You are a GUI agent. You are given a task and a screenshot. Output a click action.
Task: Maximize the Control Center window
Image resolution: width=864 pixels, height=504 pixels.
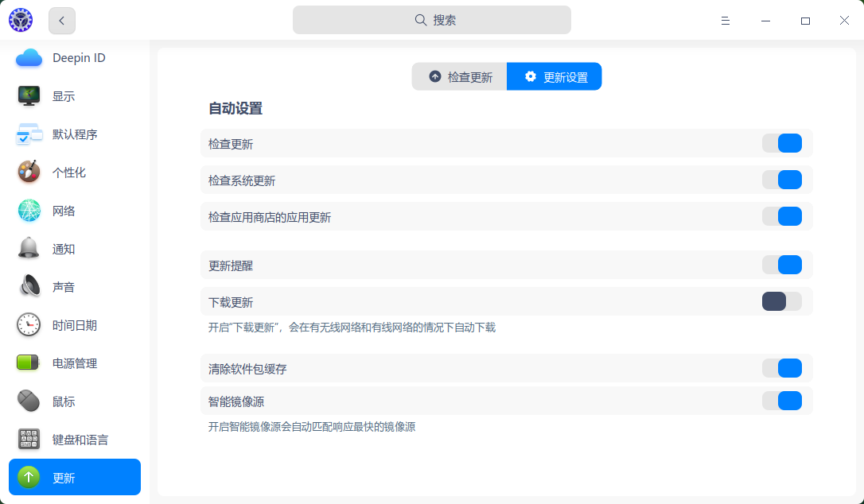tap(805, 21)
